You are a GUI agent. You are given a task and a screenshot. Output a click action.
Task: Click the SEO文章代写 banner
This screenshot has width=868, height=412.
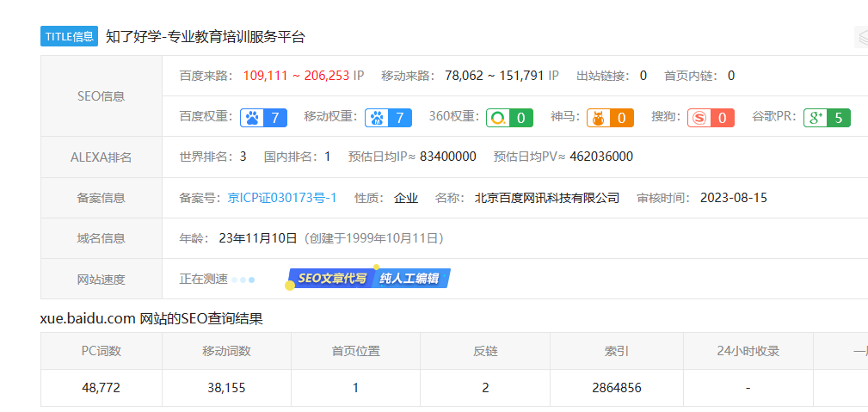[x=331, y=279]
